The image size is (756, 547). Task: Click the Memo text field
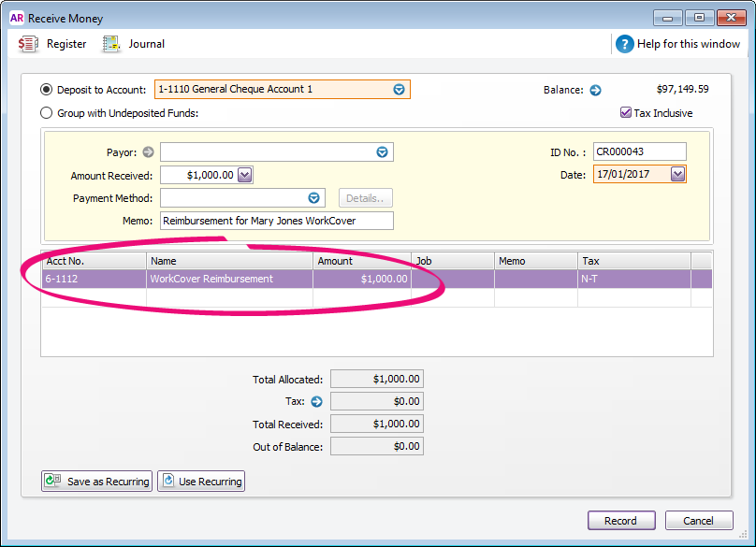tap(276, 221)
